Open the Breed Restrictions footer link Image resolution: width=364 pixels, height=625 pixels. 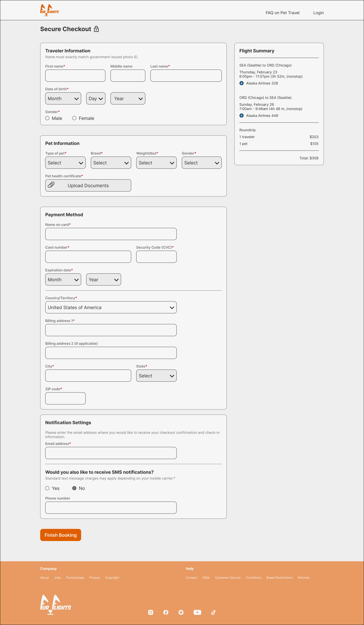click(x=279, y=577)
